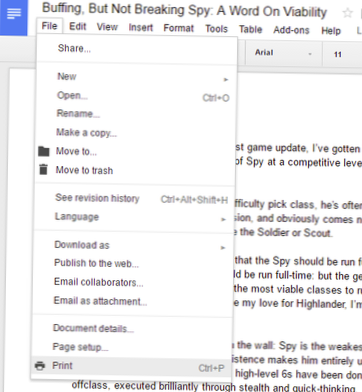Screen dimensions: 362x392
Task: Click the document title to rename it
Action: [x=184, y=11]
